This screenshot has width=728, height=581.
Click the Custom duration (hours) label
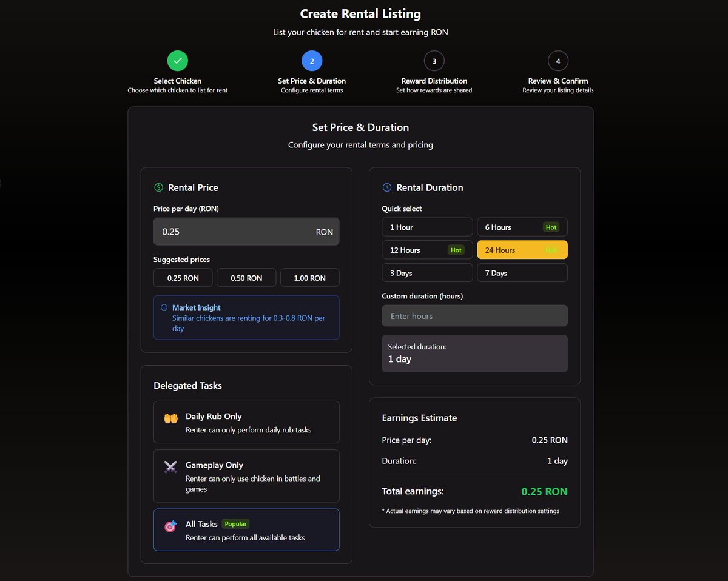[422, 296]
